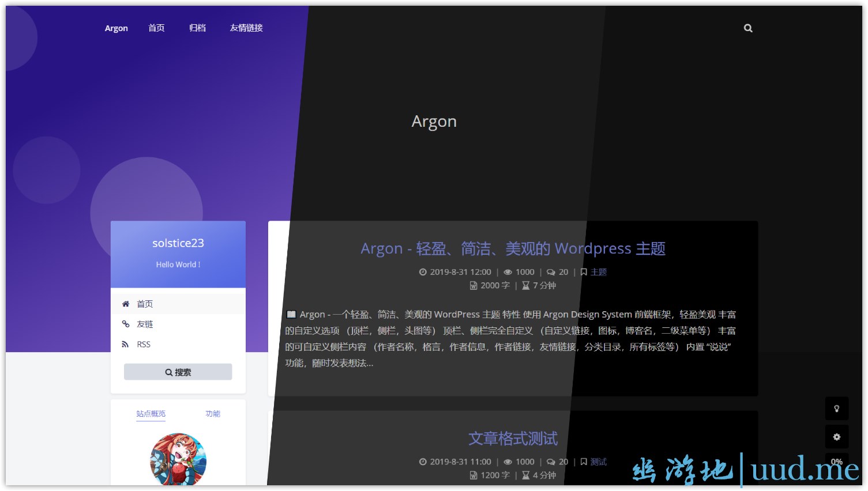Open 归档 archive from top navigation
868x491 pixels.
[x=197, y=28]
